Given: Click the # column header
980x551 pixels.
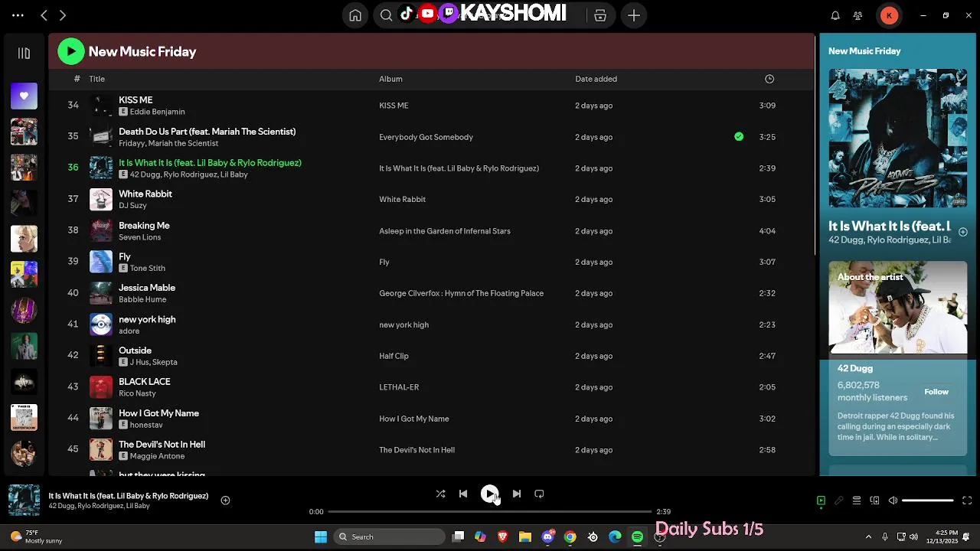Looking at the screenshot, I should click(x=77, y=79).
